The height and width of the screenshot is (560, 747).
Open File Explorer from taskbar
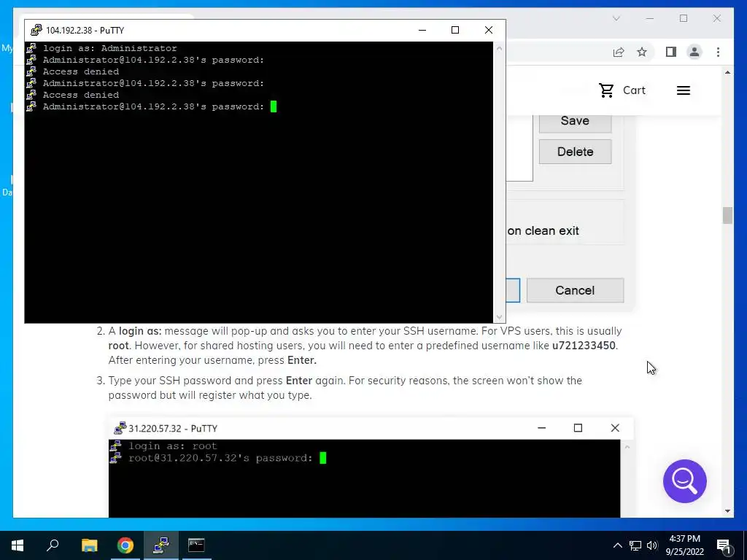[x=89, y=545]
